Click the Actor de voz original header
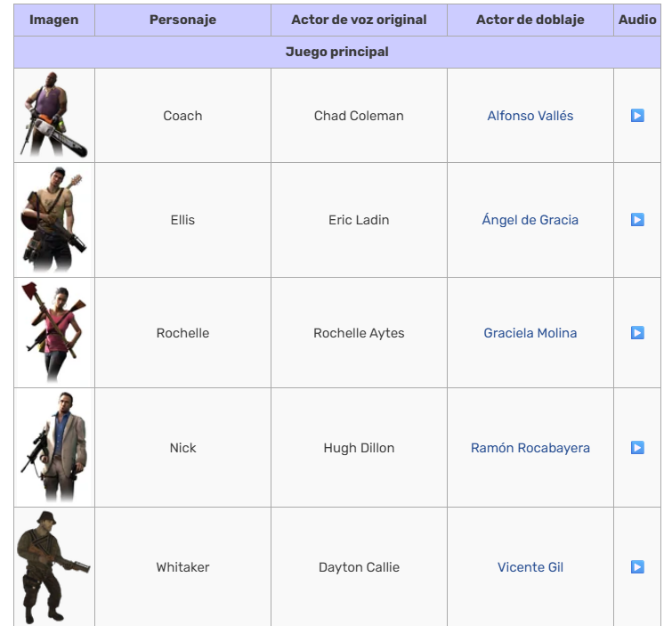This screenshot has height=626, width=672. [359, 20]
